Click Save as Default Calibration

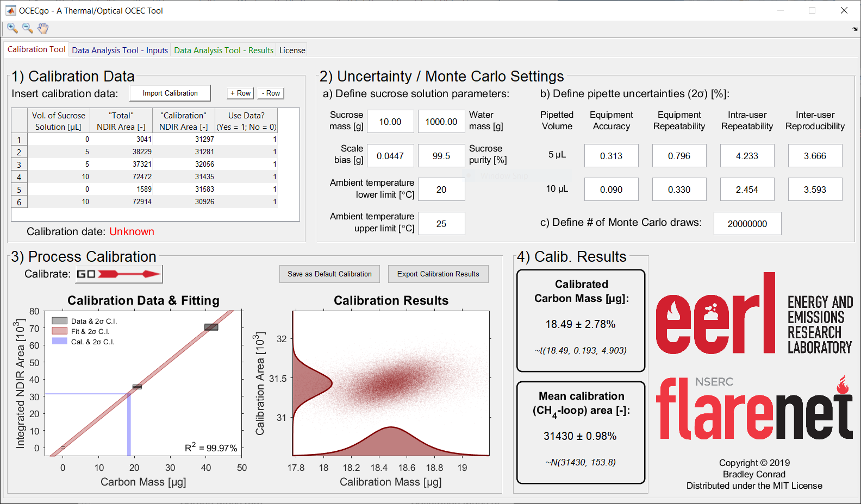pos(329,274)
